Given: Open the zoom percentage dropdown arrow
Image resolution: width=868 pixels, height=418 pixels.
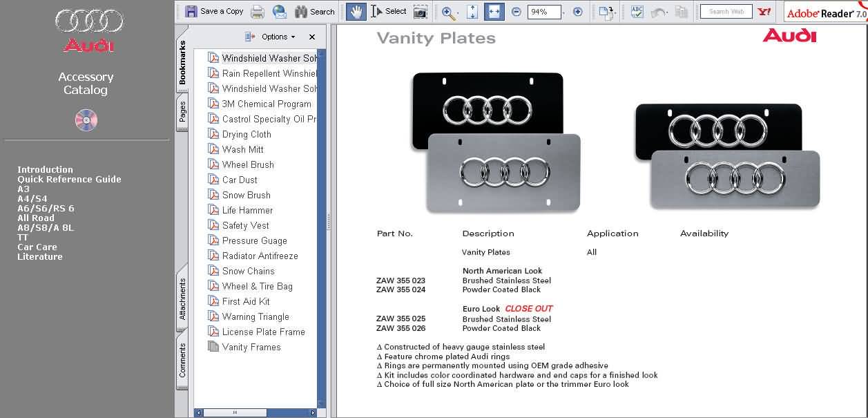Looking at the screenshot, I should click(564, 12).
